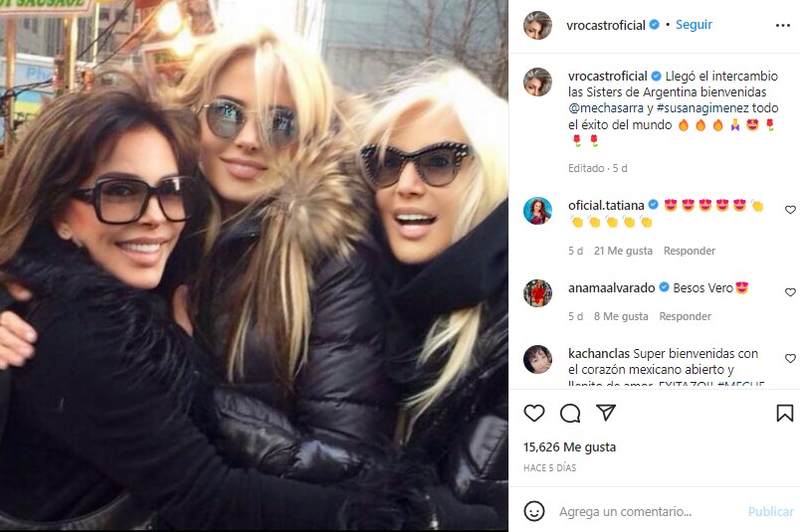800x532 pixels.
Task: Focus the Agrega un comentario field
Action: (648, 511)
